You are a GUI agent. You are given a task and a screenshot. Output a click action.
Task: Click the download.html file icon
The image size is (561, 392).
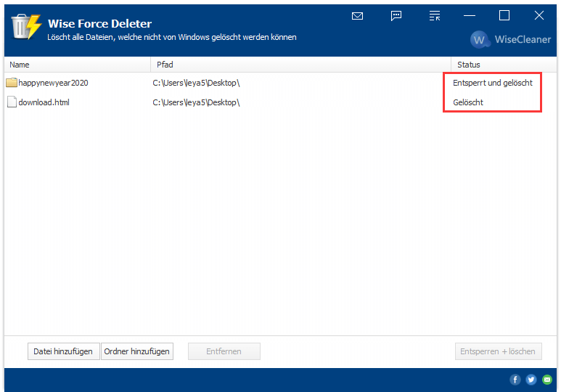[x=12, y=102]
